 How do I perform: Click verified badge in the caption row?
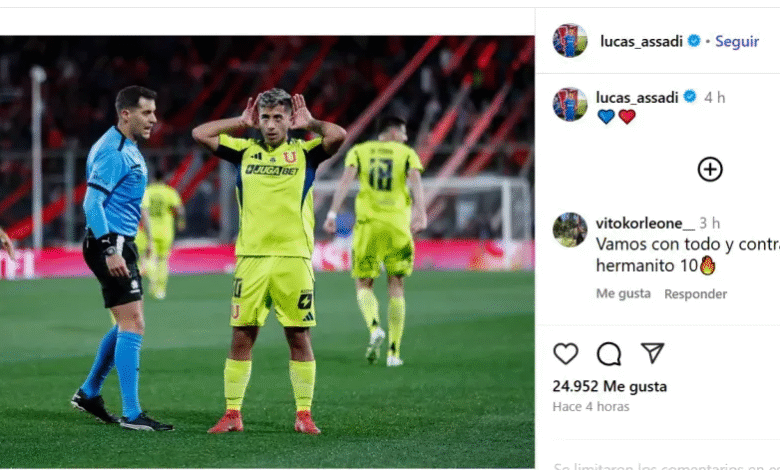point(689,96)
